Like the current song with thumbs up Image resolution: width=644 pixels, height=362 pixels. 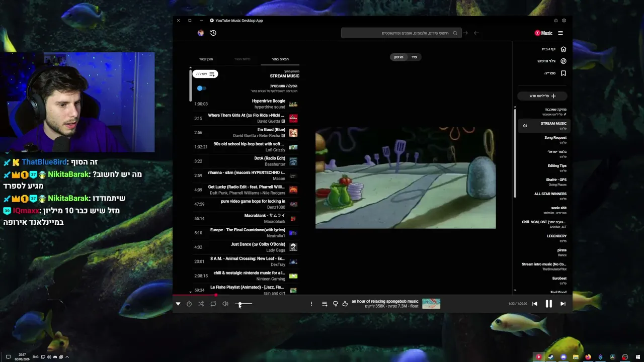(x=345, y=304)
